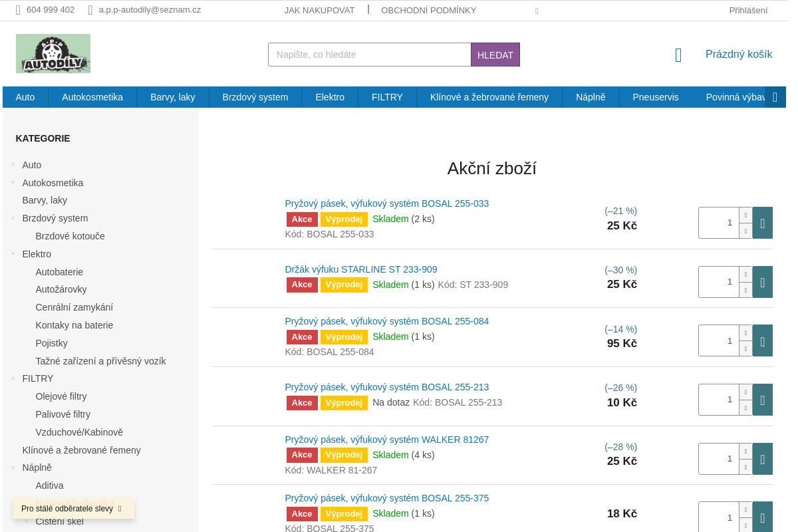Screen dimensions: 798x532
Task: Click the small icon after Obchodní podmínky
Action: [x=537, y=11]
